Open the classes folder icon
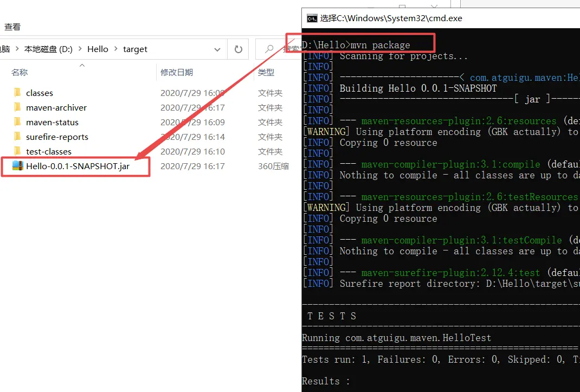This screenshot has width=580, height=392. (16, 92)
